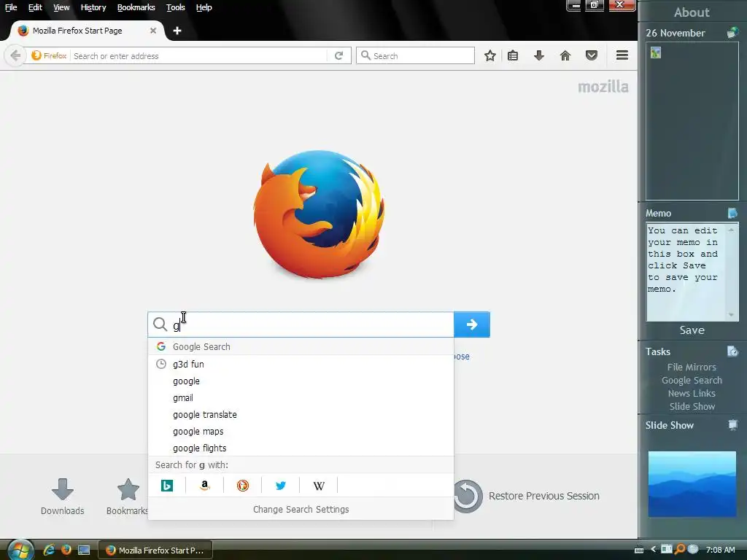Click the mozilla wordmark link
Viewport: 747px width, 560px height.
click(x=603, y=87)
